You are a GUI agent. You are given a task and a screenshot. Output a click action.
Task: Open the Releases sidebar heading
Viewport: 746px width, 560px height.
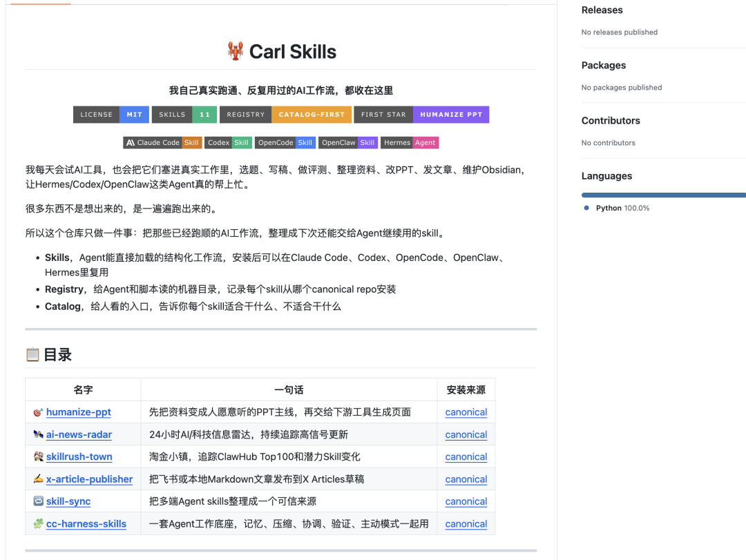point(602,10)
